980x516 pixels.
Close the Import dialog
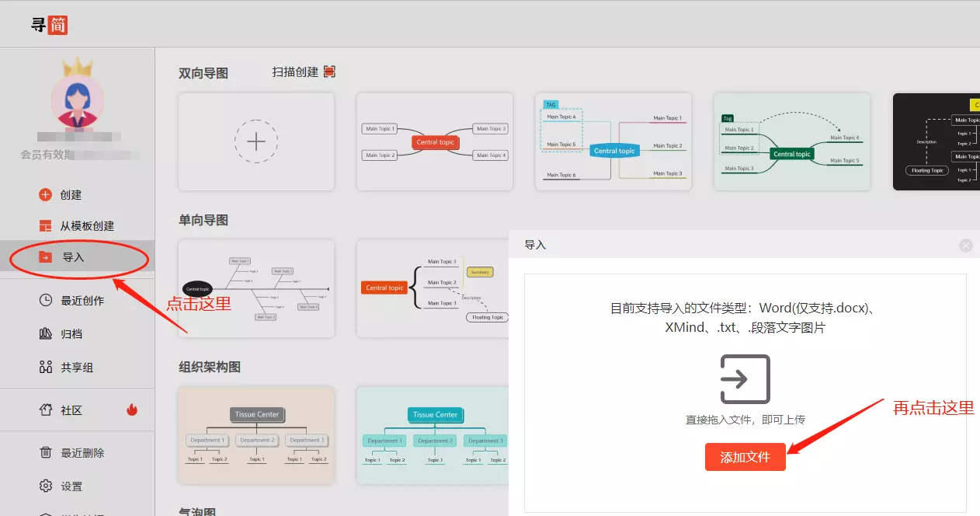965,246
